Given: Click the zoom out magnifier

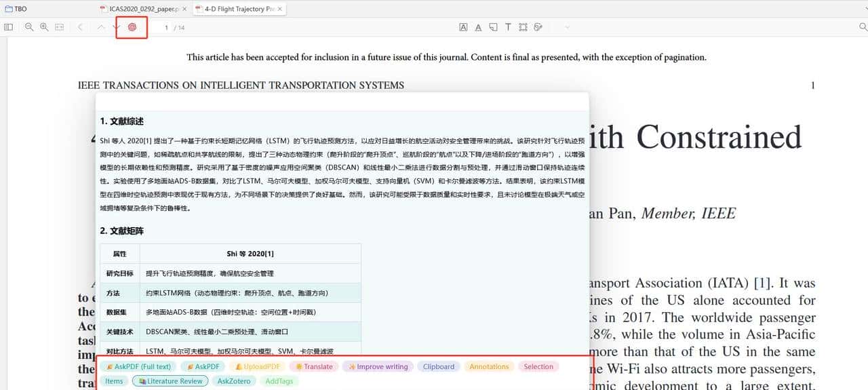Looking at the screenshot, I should point(29,27).
